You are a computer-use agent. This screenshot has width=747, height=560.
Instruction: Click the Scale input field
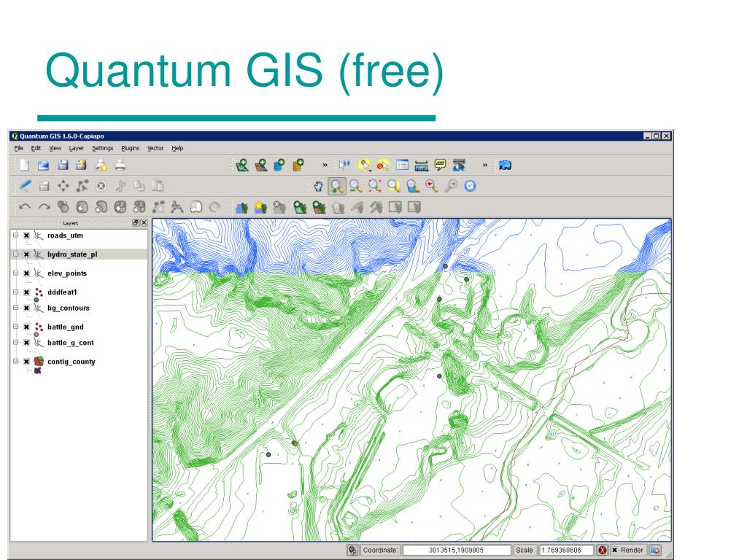click(566, 550)
